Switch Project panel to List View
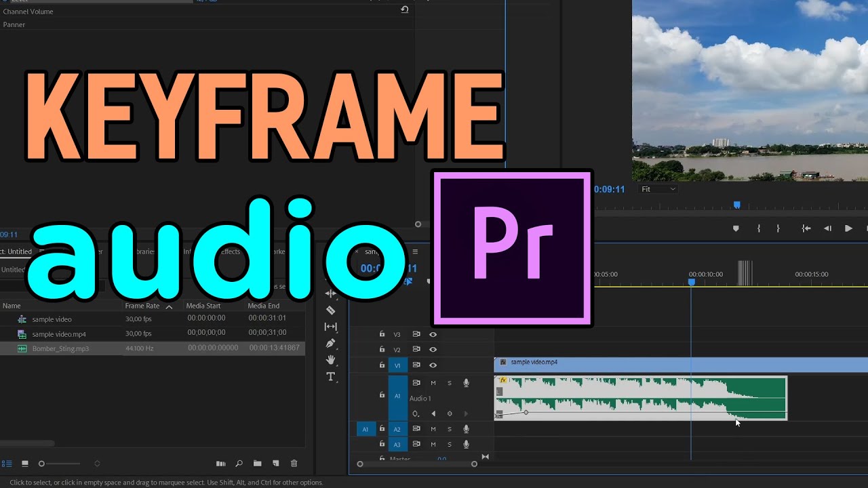Screen dimensions: 868x488 [x=7, y=464]
